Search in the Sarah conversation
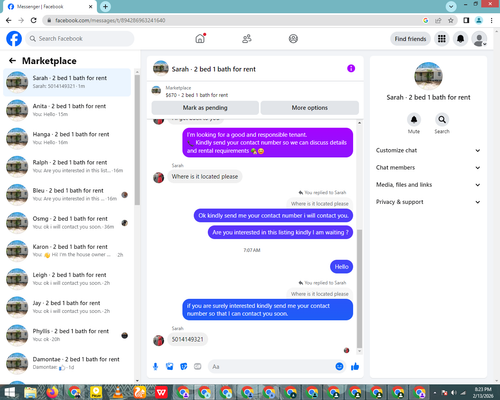Image resolution: width=500 pixels, height=400 pixels. pyautogui.click(x=442, y=120)
